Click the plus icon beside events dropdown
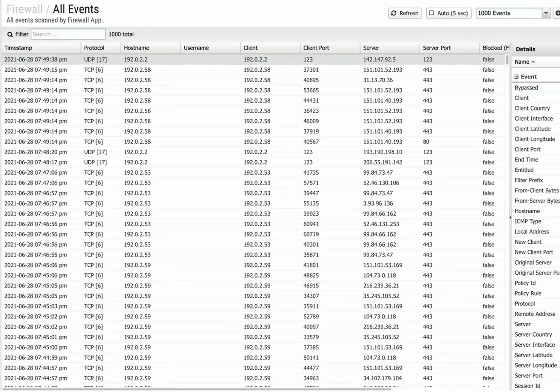The width and height of the screenshot is (560, 392). [557, 13]
